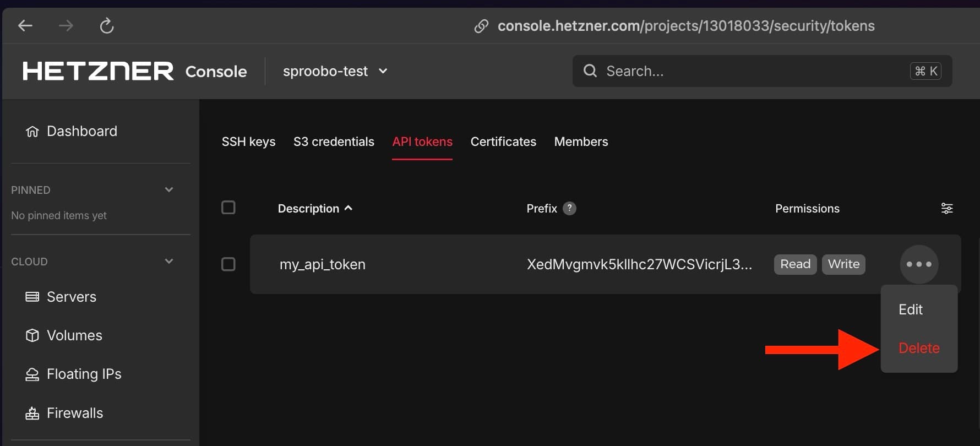Click the No pinned items yet text
Viewport: 980px width, 446px height.
point(59,215)
